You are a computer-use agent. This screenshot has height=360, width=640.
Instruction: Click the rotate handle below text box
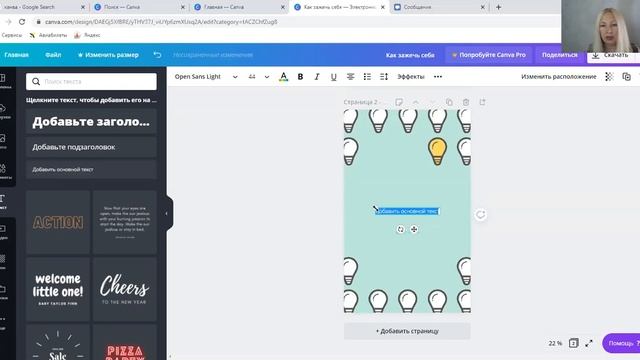(400, 229)
